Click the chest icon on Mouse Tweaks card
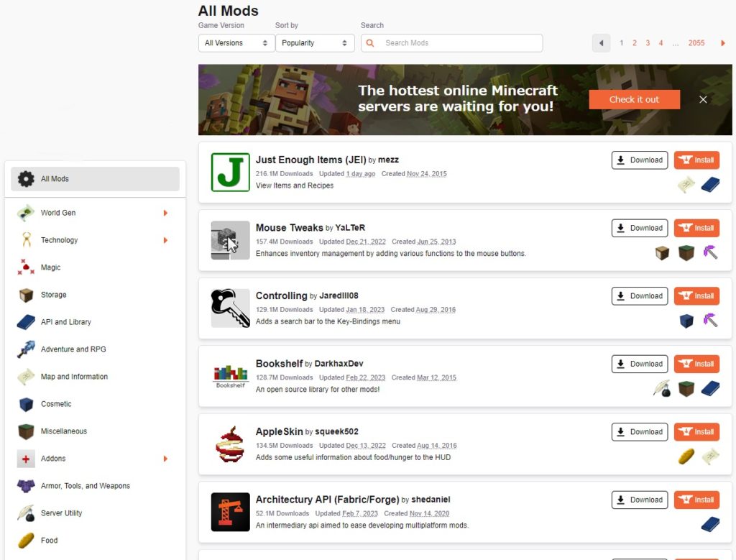This screenshot has width=736, height=560. coord(662,252)
